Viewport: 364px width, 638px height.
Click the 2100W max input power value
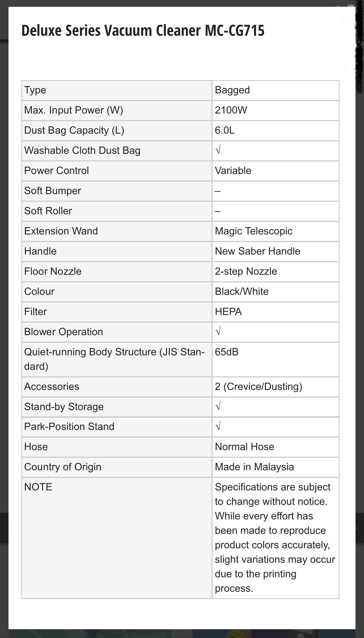pos(231,110)
